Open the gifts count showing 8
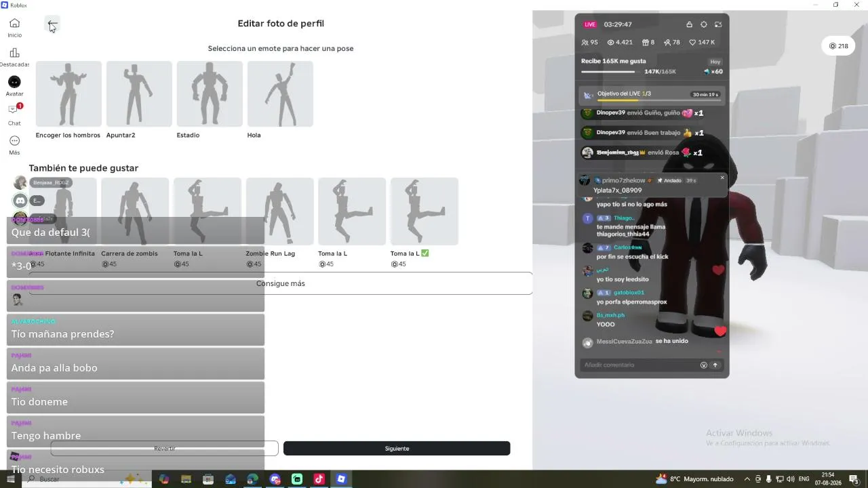 click(x=648, y=42)
